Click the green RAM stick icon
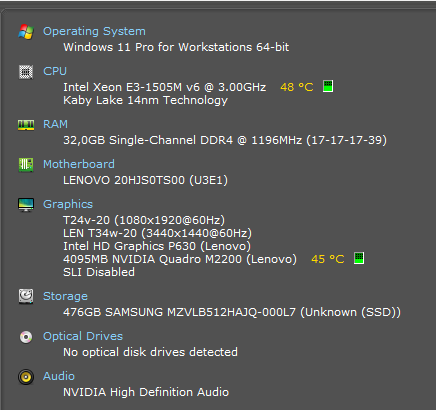 pos(26,125)
